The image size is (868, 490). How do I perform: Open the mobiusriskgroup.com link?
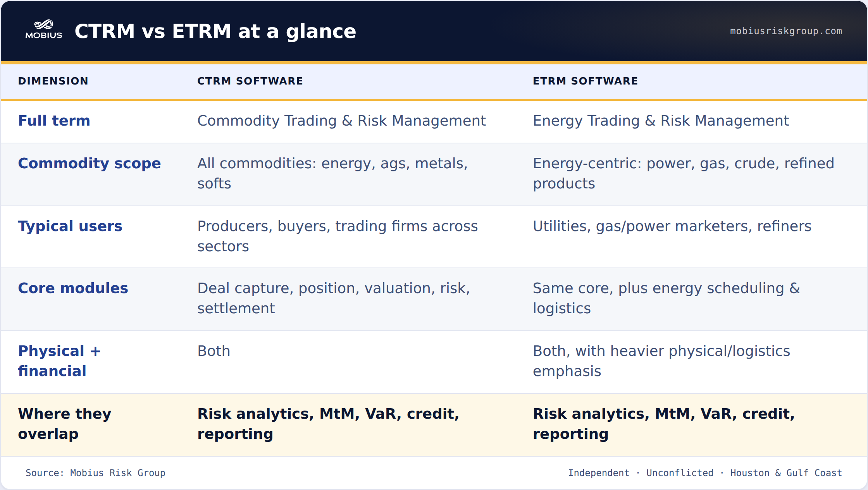pyautogui.click(x=786, y=31)
